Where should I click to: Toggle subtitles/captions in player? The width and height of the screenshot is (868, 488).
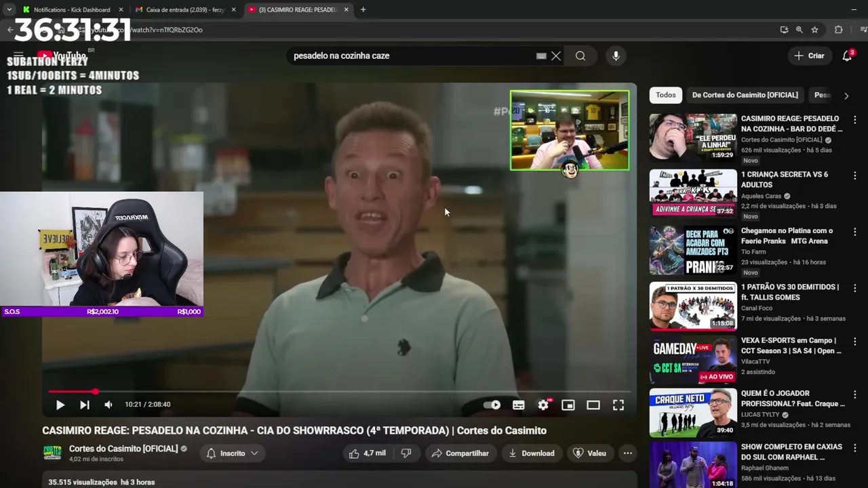click(x=518, y=405)
